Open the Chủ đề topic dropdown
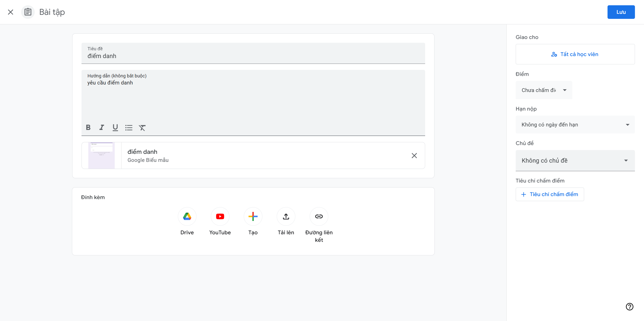644x321 pixels. [575, 160]
